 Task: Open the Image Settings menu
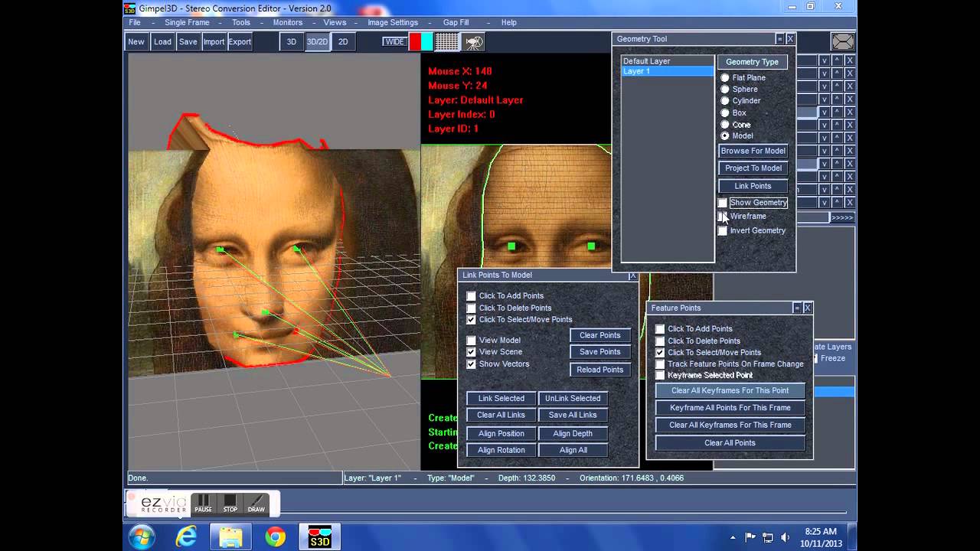393,23
